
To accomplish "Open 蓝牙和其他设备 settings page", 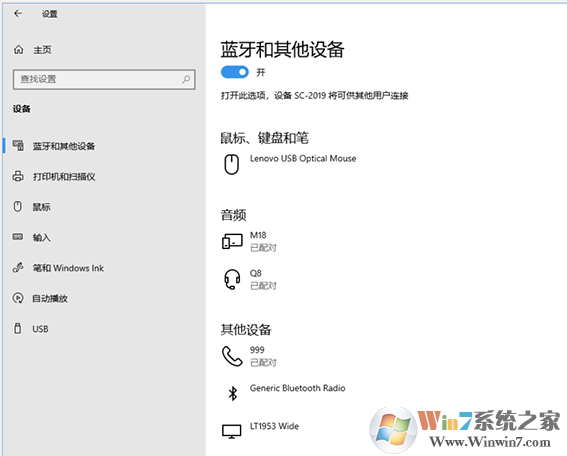I will click(x=64, y=146).
